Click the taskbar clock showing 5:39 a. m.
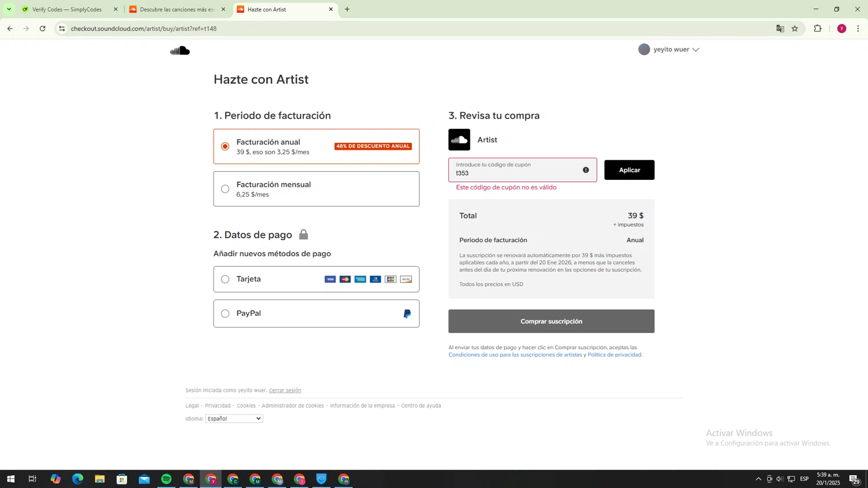Image resolution: width=868 pixels, height=488 pixels. click(828, 479)
